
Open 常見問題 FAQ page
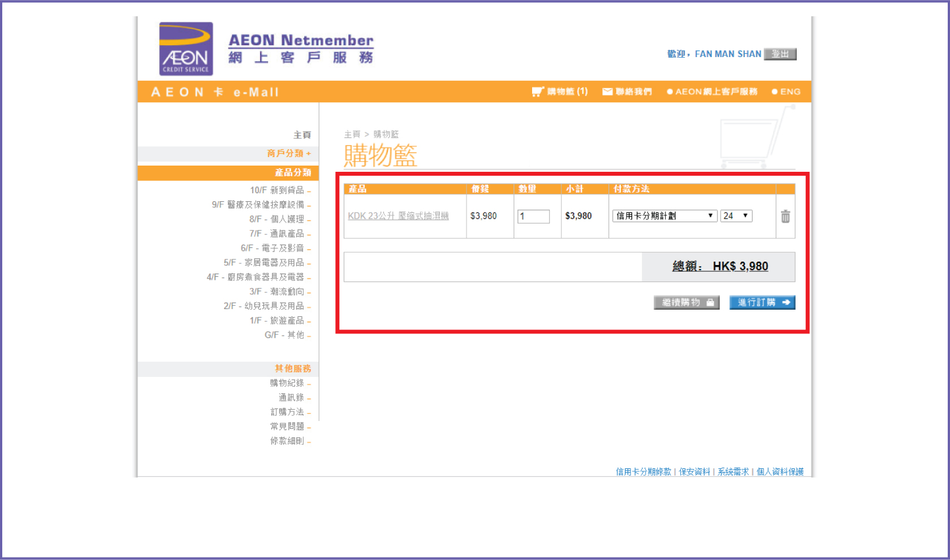(x=287, y=427)
